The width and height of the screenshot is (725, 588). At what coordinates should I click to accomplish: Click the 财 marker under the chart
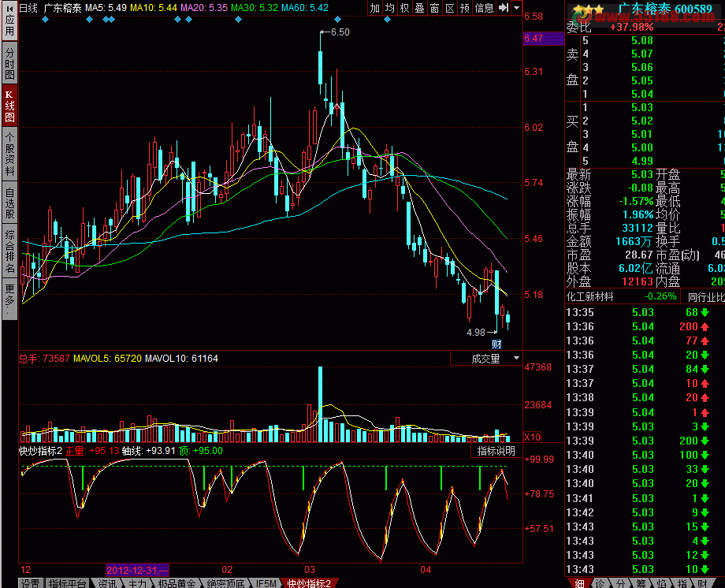tap(496, 344)
